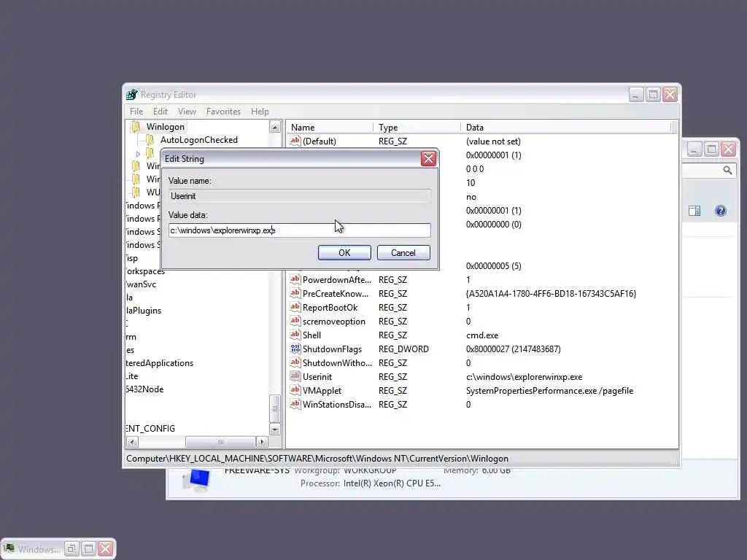Viewport: 747px width, 560px height.
Task: Click the tree horizontal scroll right arrow
Action: coord(262,442)
